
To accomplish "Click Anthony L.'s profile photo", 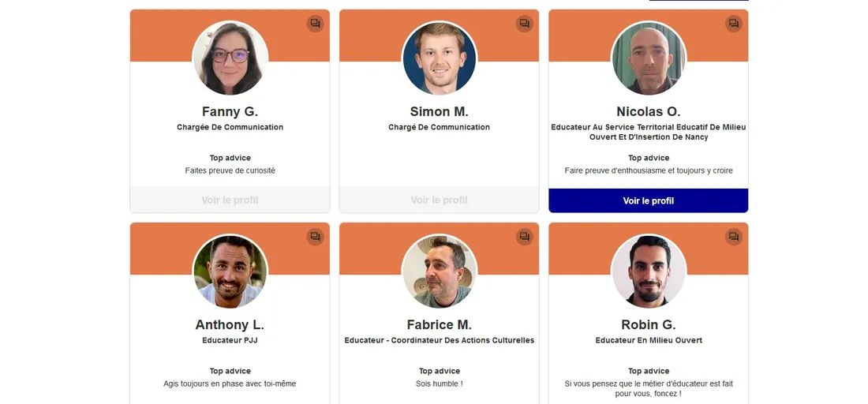I will click(x=230, y=271).
